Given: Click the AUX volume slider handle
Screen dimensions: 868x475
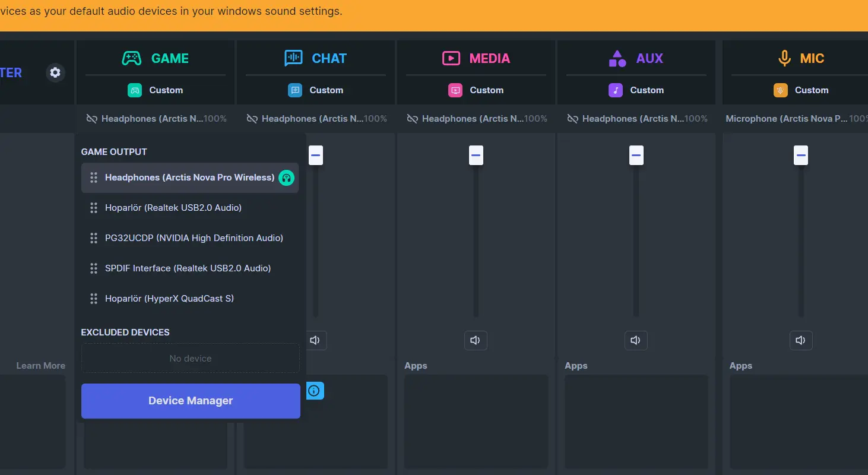Looking at the screenshot, I should tap(636, 156).
